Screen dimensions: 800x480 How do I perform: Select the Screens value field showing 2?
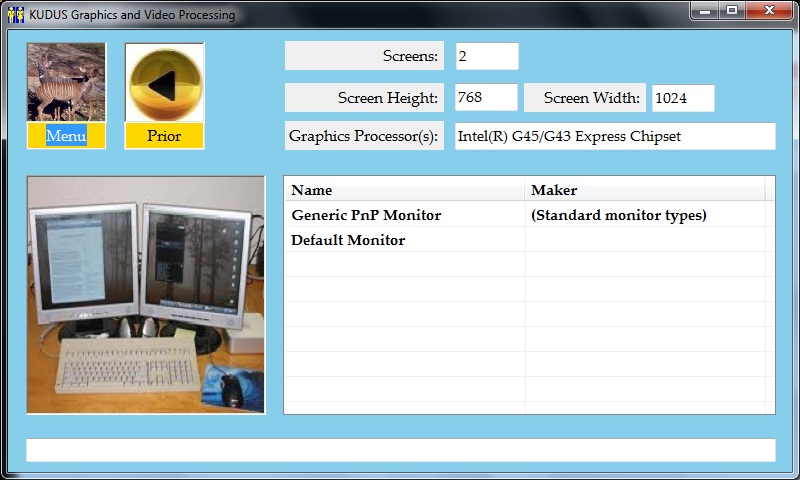click(x=487, y=56)
